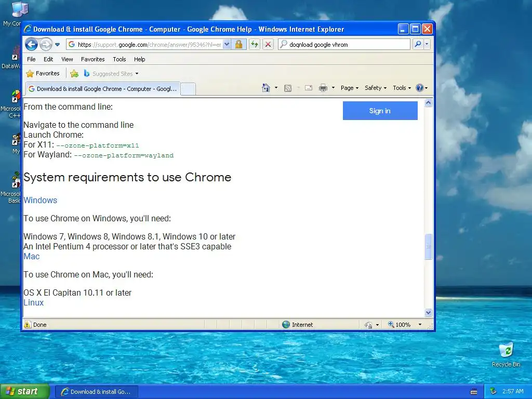Screen dimensions: 532x399
Task: Open the Favorites menu
Action: [x=92, y=59]
